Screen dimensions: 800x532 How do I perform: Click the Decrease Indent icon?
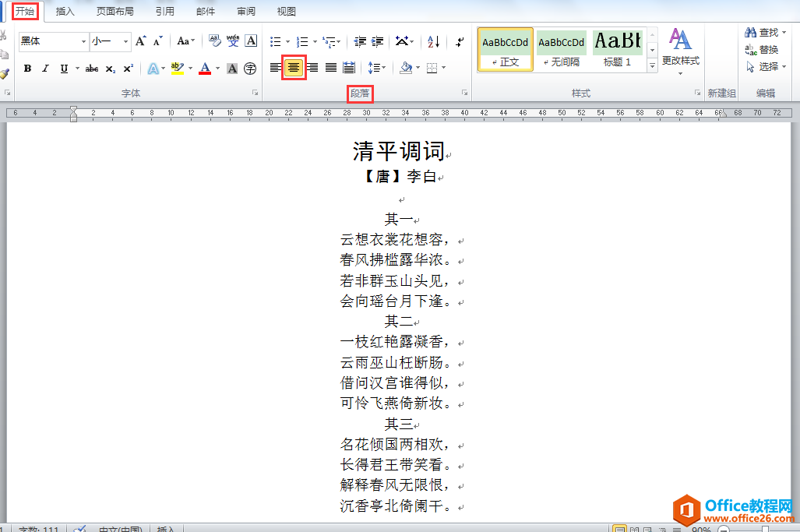[360, 41]
